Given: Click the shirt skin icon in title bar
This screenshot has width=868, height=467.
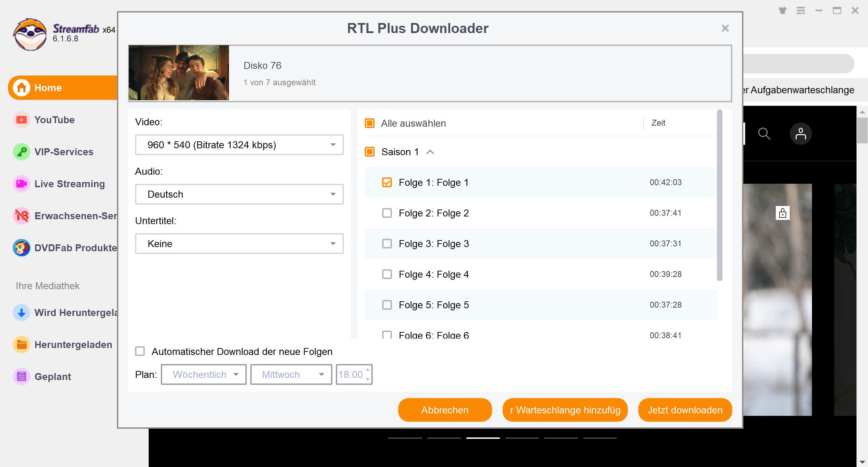Looking at the screenshot, I should 782,10.
